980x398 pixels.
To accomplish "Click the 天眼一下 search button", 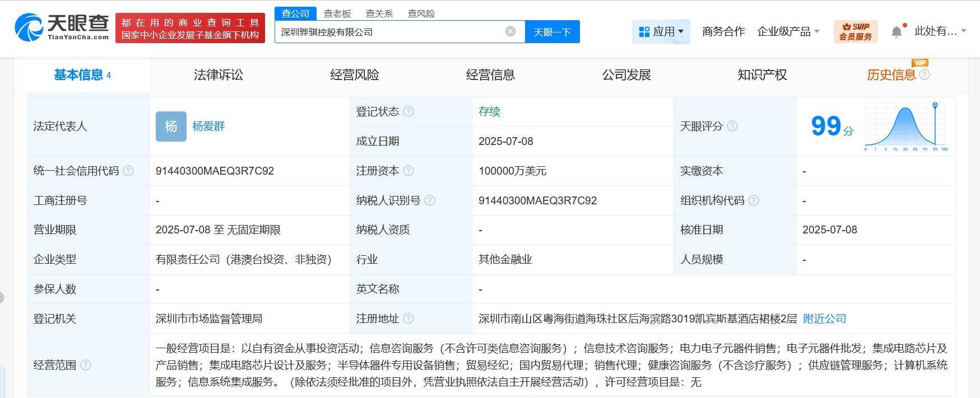I will pyautogui.click(x=552, y=31).
